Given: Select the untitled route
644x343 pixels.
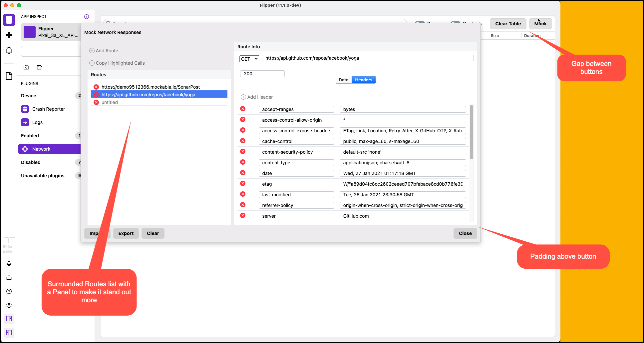Looking at the screenshot, I should click(x=159, y=102).
